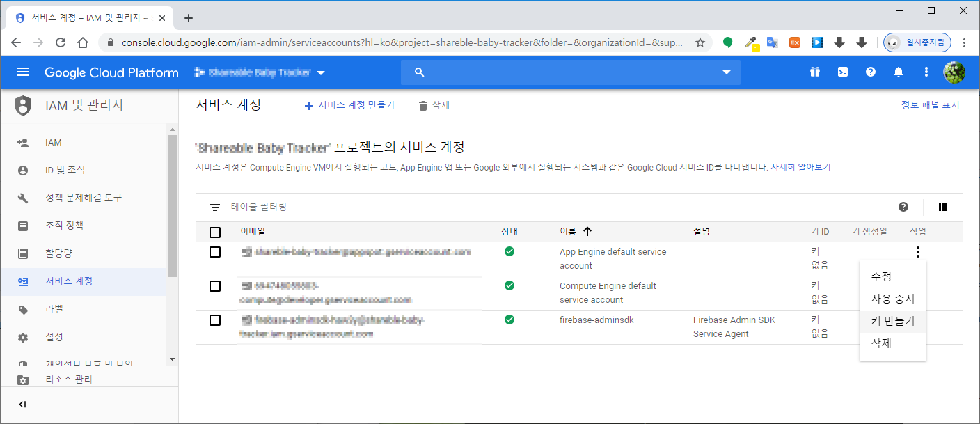Click the sidebar vertical scrollbar
This screenshot has height=424, width=980.
click(x=172, y=205)
